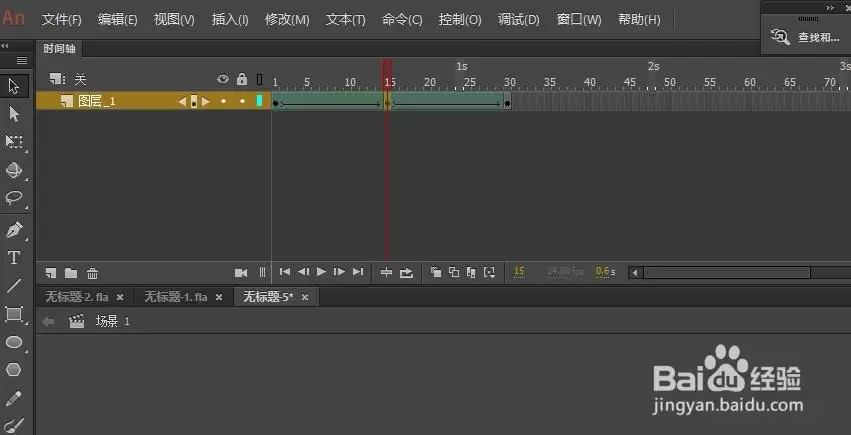
Task: Switch to the 无标题-2.fla document tab
Action: [x=77, y=297]
